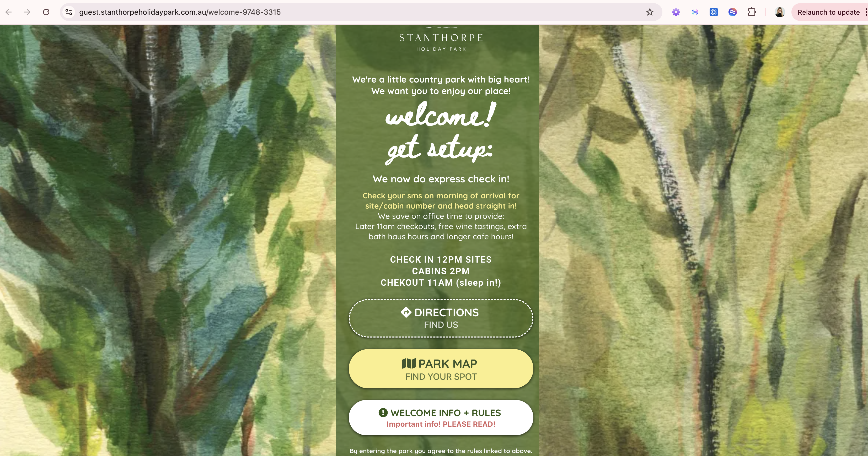Click the Stanthorpe Holiday Park logo

[x=441, y=40]
